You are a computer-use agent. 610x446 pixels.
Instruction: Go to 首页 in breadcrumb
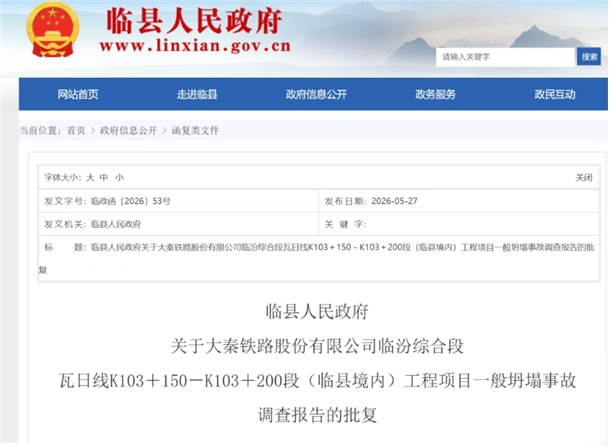76,130
